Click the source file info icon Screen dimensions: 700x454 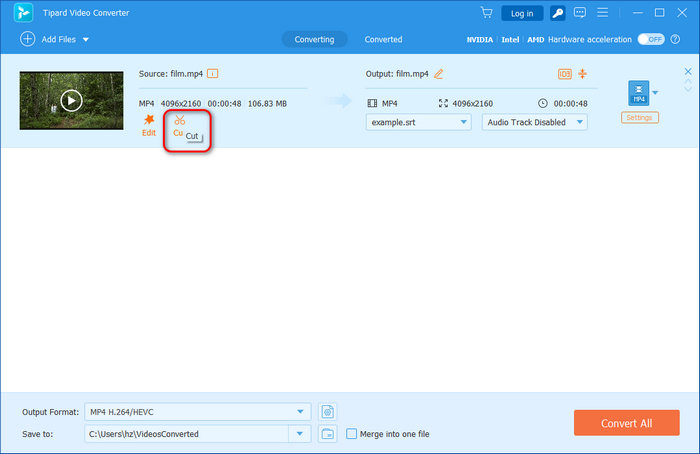tap(213, 73)
